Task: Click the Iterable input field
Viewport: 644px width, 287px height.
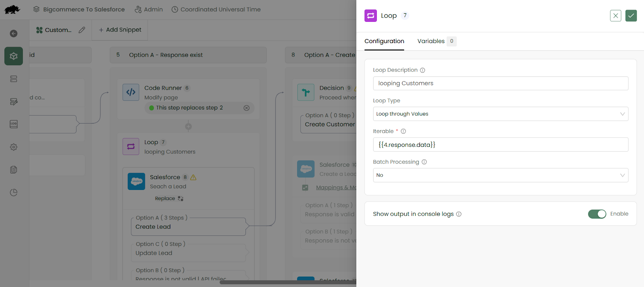Action: click(501, 145)
